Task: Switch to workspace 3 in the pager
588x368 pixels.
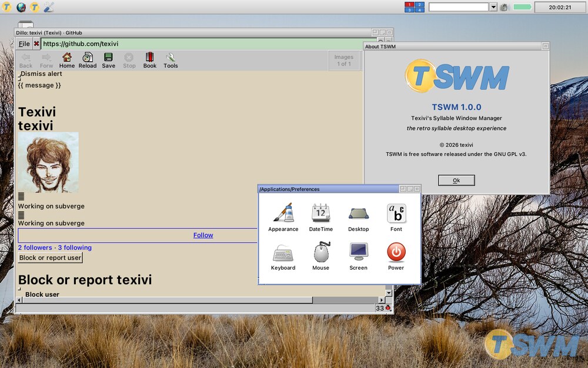Action: pos(409,10)
